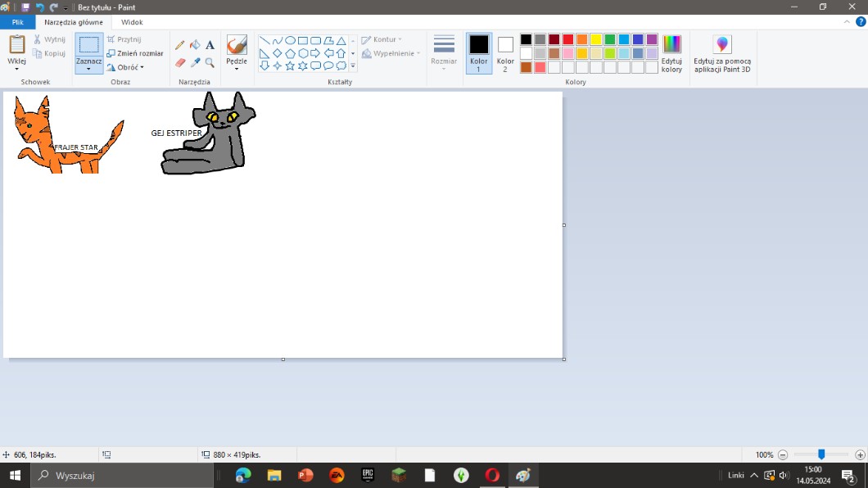The image size is (868, 488).
Task: Open the Plik menu
Action: coord(17,23)
